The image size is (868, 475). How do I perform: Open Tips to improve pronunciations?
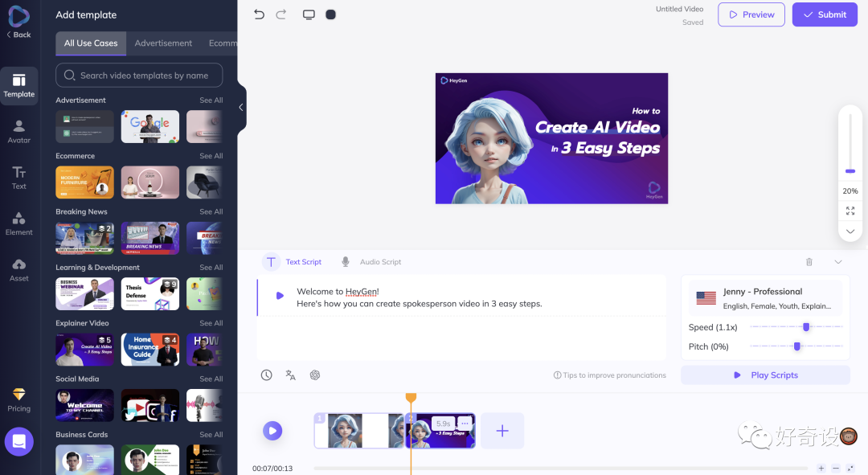pos(609,375)
